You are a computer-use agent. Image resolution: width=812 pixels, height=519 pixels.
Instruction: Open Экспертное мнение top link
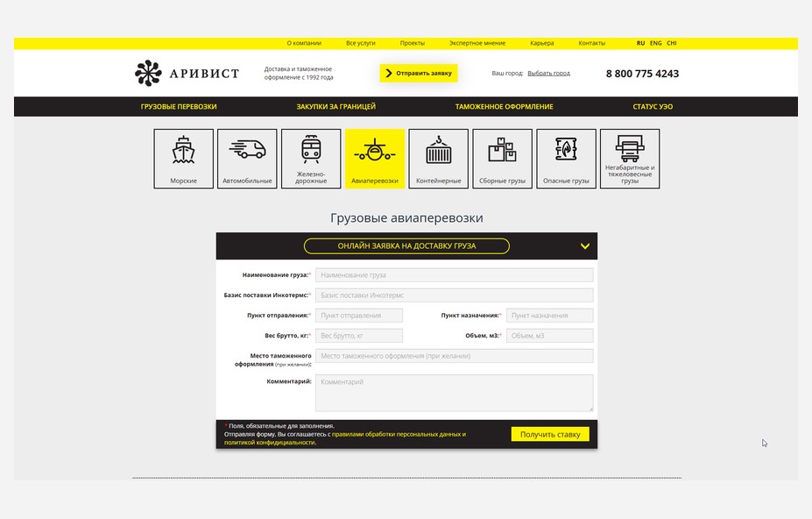coord(477,43)
